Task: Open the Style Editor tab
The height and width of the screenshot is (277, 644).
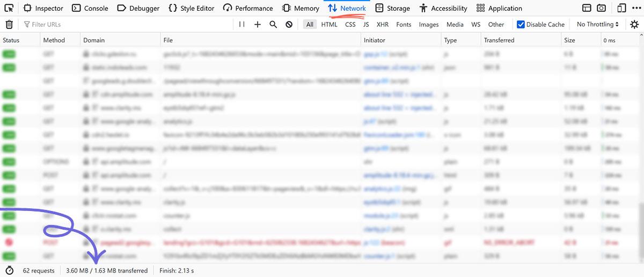Action: point(191,8)
